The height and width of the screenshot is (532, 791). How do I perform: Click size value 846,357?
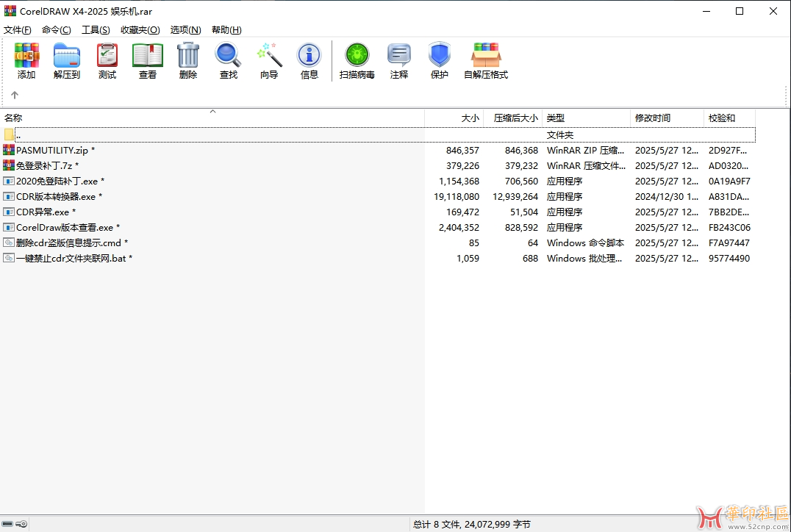point(462,151)
